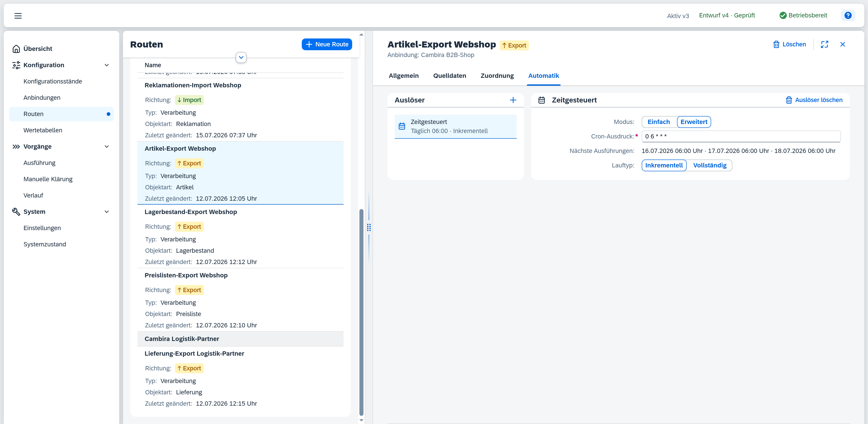
Task: Collapse the System navigation group
Action: click(x=107, y=212)
